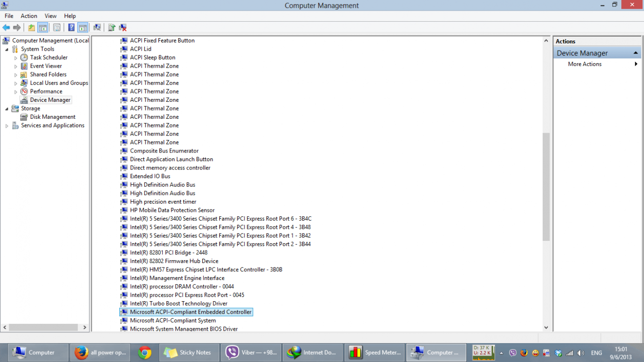This screenshot has height=362, width=644.
Task: Show hidden tray icons arrow
Action: [503, 353]
